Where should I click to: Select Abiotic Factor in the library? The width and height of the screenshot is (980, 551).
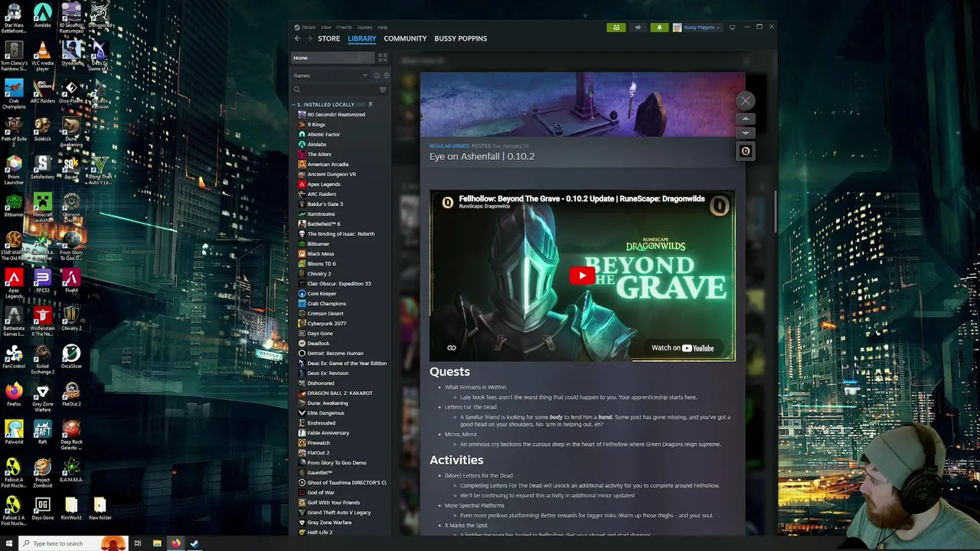(x=323, y=135)
